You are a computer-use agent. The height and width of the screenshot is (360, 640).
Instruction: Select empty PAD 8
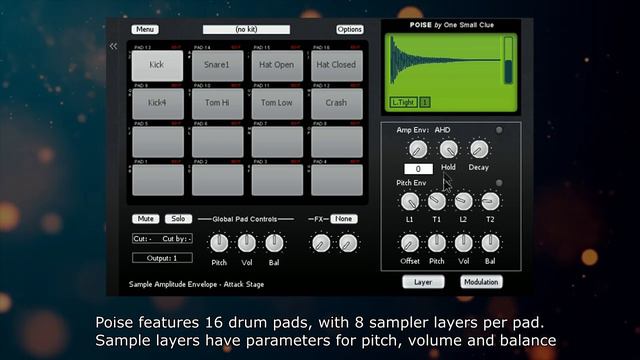(x=336, y=142)
